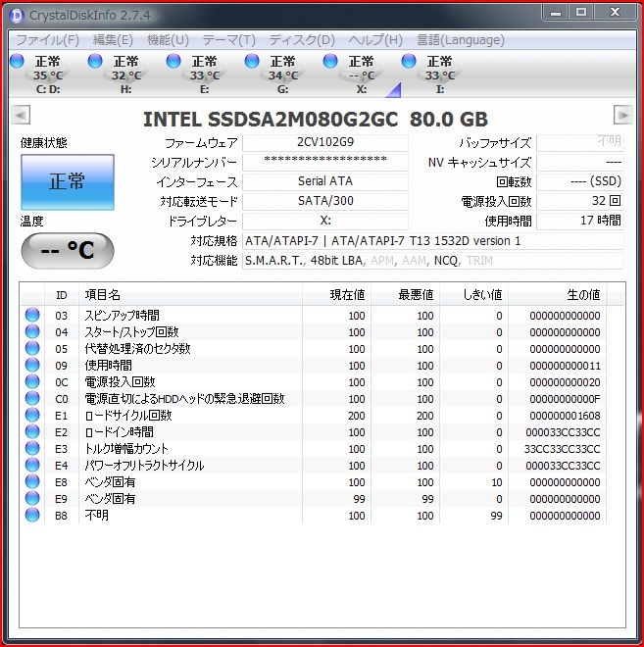
Task: Select raw value 33CC33CC33CC in E3 row
Action: tap(563, 449)
